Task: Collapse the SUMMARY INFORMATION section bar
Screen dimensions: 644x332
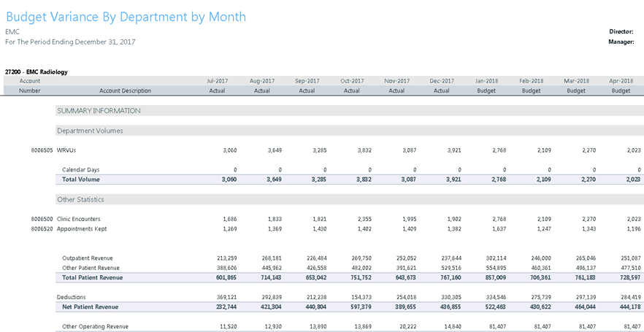Action: (99, 111)
